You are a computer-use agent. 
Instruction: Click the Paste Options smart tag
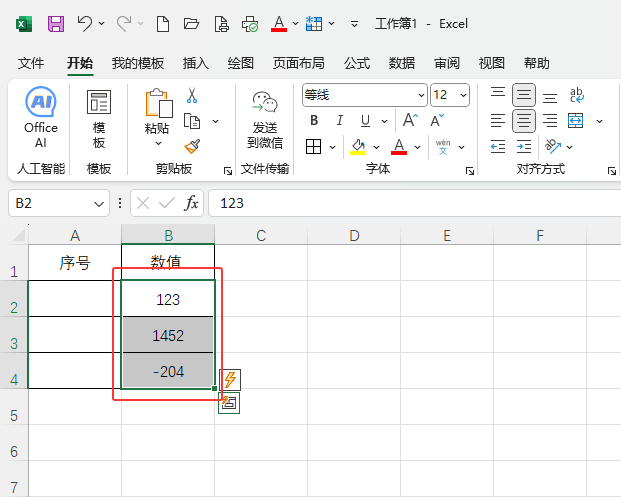(229, 403)
